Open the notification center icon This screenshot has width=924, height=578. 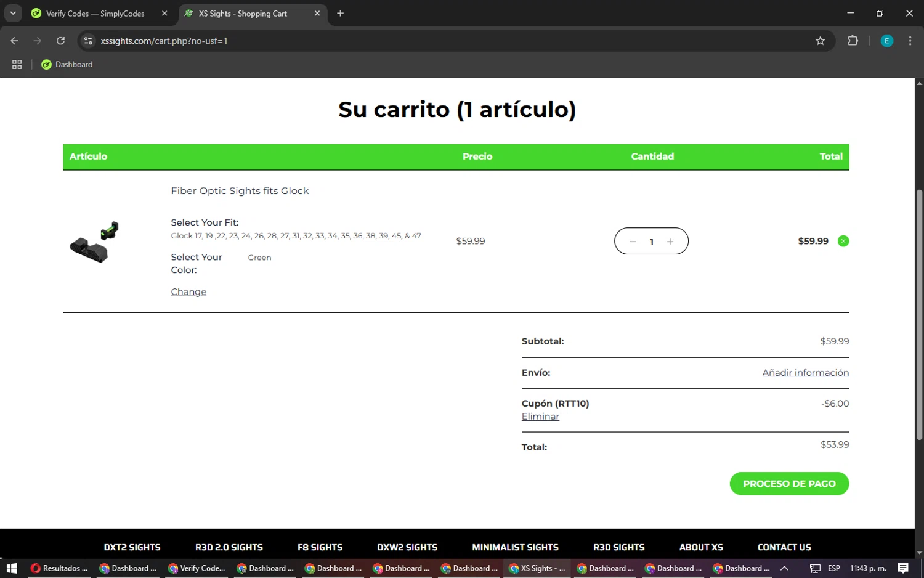903,568
